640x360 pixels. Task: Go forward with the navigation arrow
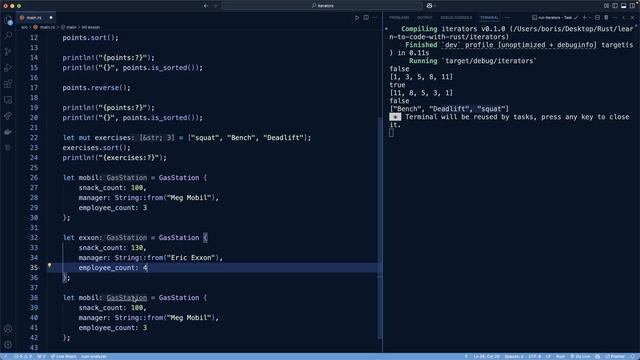pyautogui.click(x=216, y=6)
